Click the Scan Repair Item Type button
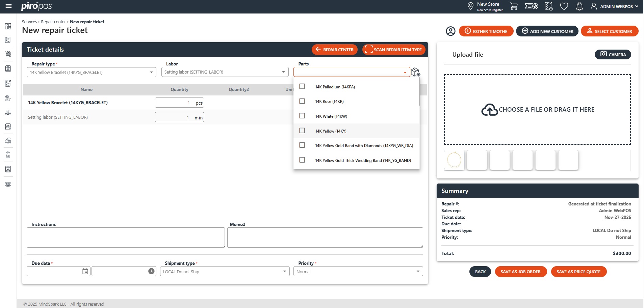Screen dimensions: 644x308 393,50
